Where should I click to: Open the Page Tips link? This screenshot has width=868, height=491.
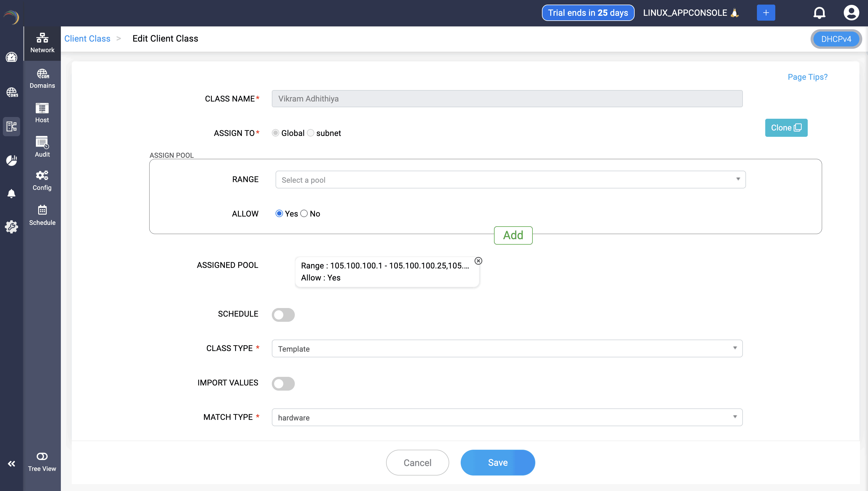[807, 77]
